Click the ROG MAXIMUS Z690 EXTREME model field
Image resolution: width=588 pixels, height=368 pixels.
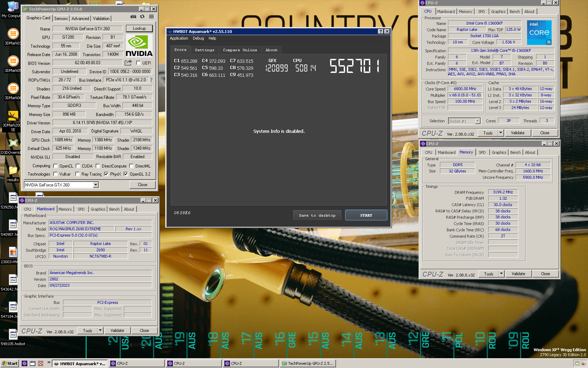(x=82, y=229)
